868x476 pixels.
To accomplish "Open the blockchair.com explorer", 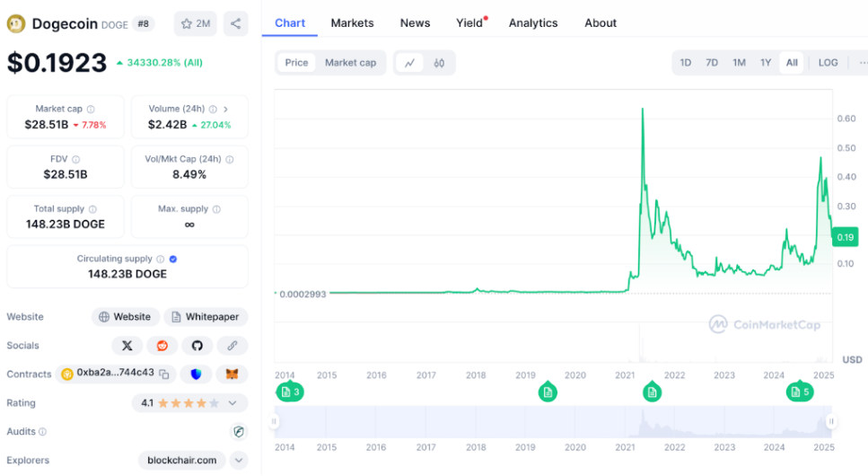I will click(181, 461).
